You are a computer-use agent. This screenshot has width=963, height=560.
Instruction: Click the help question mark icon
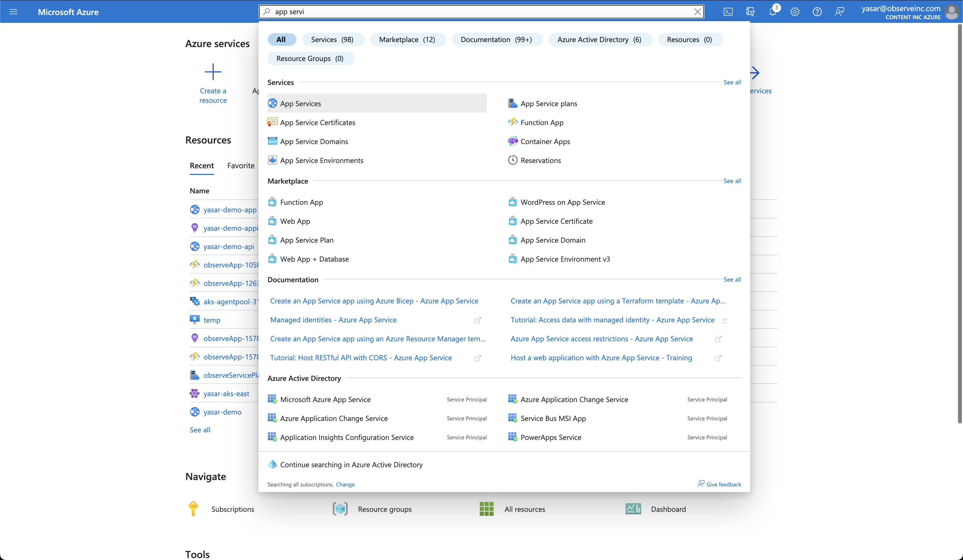coord(817,12)
